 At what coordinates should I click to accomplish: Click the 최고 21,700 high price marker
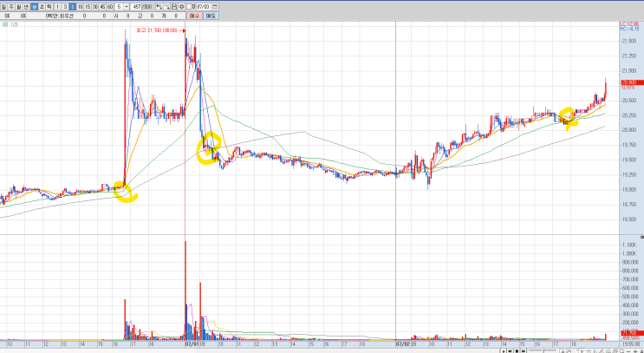click(x=158, y=29)
